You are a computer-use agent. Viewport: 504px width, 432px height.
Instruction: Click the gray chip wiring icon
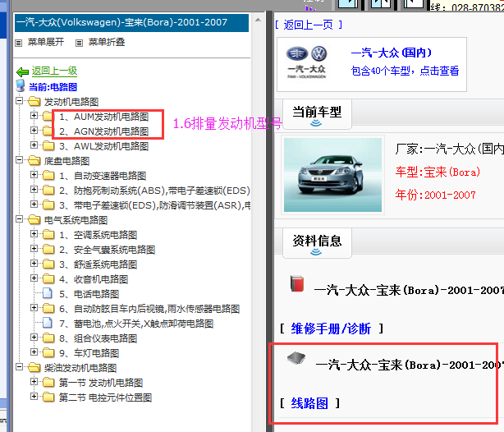click(296, 358)
